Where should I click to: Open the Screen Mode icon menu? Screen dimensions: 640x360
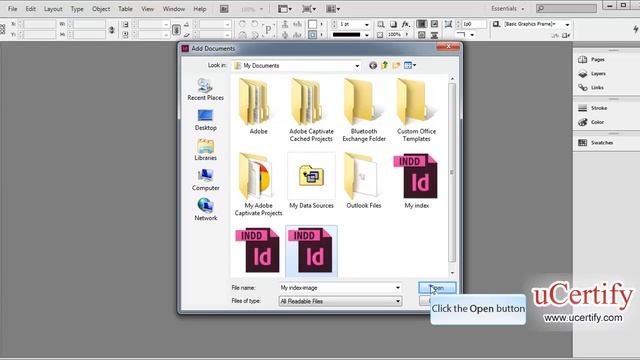pos(309,9)
